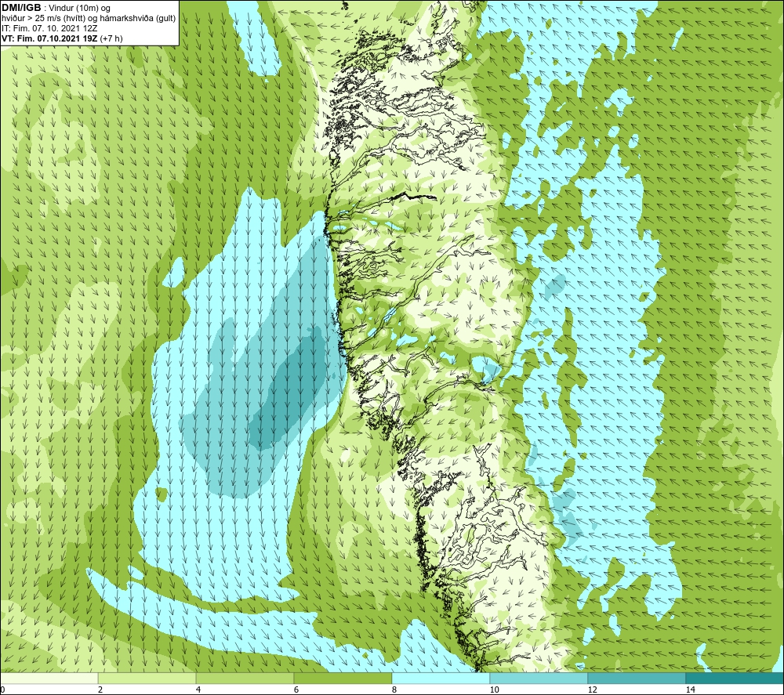Image resolution: width=784 pixels, height=695 pixels.
Task: Click the 4–6 m/s green legend swatch
Action: [x=245, y=679]
